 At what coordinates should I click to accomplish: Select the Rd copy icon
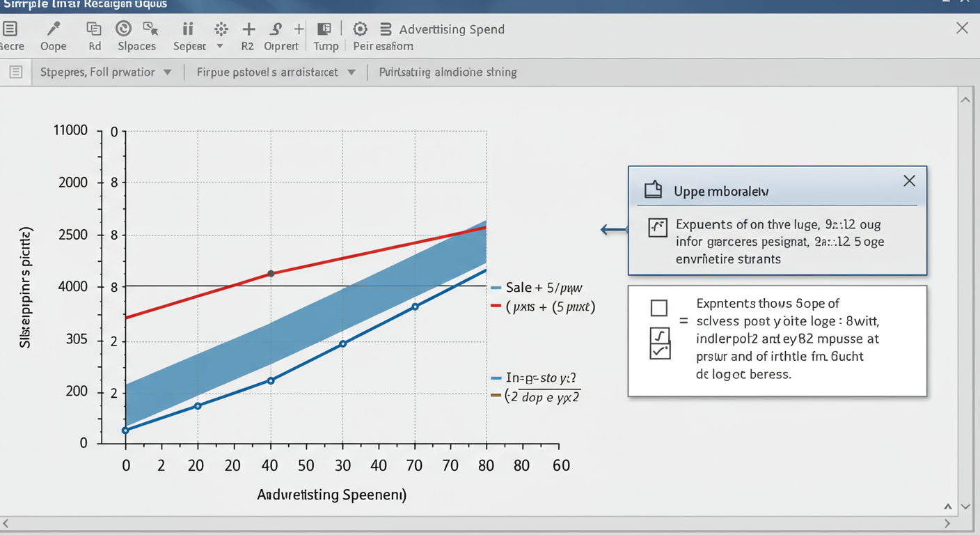[94, 29]
